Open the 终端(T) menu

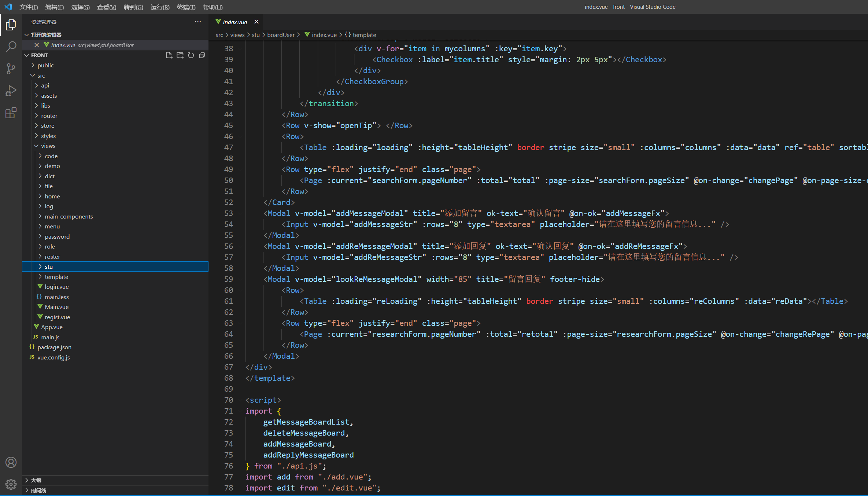186,7
